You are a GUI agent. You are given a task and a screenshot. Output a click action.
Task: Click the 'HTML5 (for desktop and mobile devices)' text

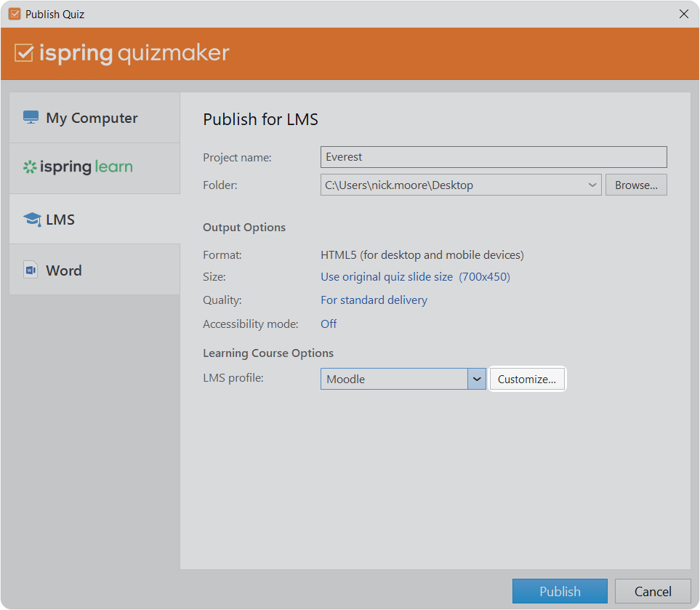(x=422, y=255)
